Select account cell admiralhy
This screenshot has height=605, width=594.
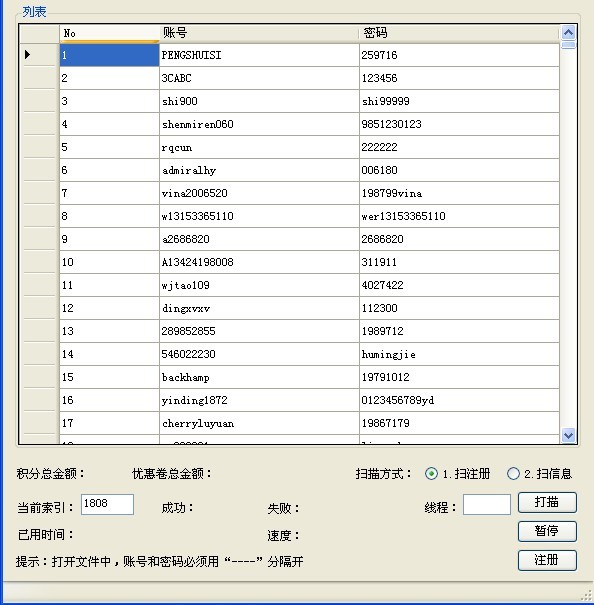point(259,170)
